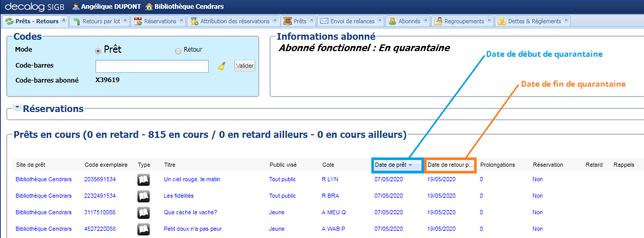Viewport: 644px width, 238px height.
Task: Click the home icon beside Bibliothèque Cendrars
Action: (x=149, y=7)
